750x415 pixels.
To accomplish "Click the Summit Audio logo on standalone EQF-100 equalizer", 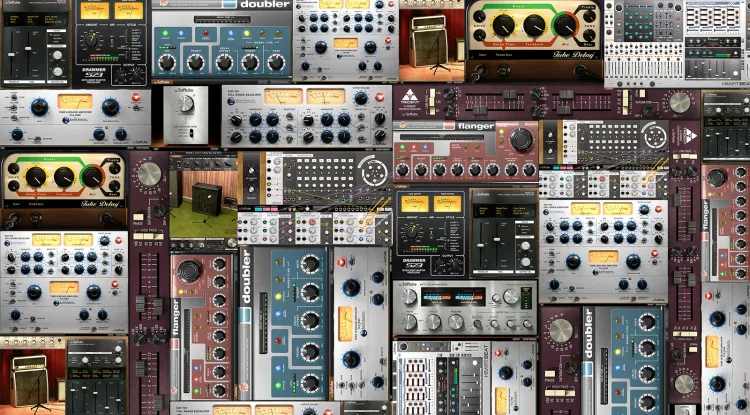I will (x=231, y=101).
